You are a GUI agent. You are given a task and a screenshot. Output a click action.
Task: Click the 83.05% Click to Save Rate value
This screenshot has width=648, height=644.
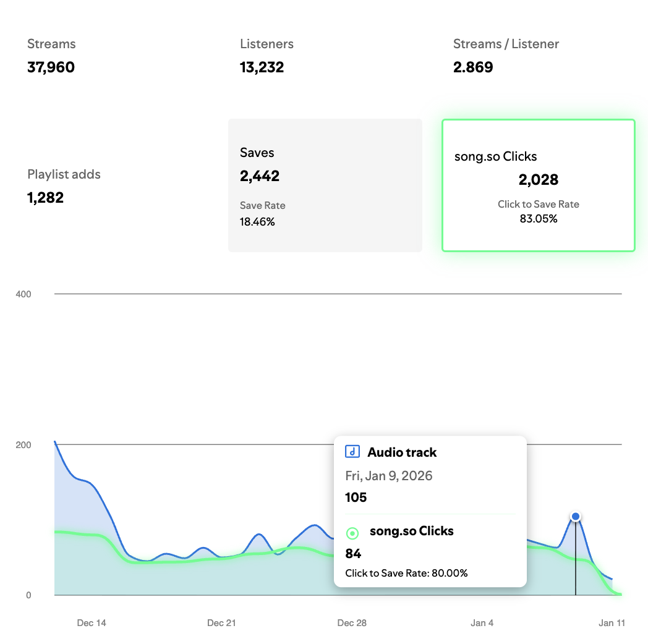538,218
